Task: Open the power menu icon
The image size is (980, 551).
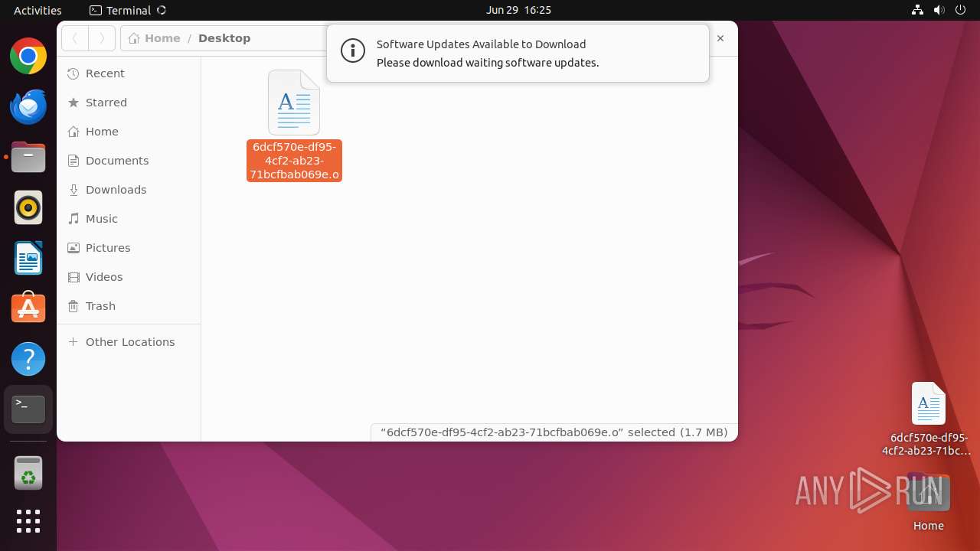Action: 961,10
